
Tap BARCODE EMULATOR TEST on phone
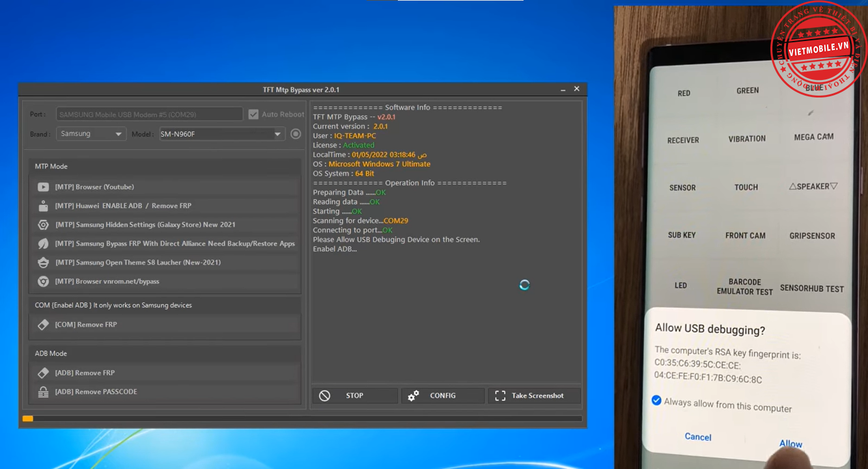click(745, 287)
